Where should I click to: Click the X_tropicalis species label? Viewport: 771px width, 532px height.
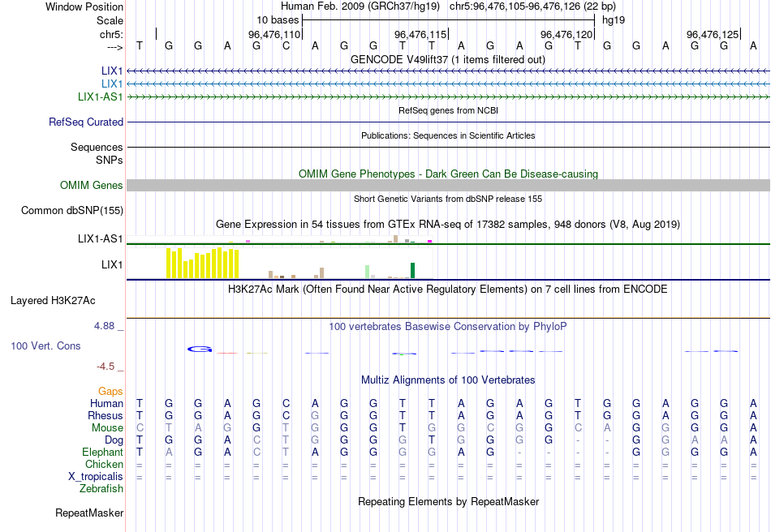tap(96, 477)
